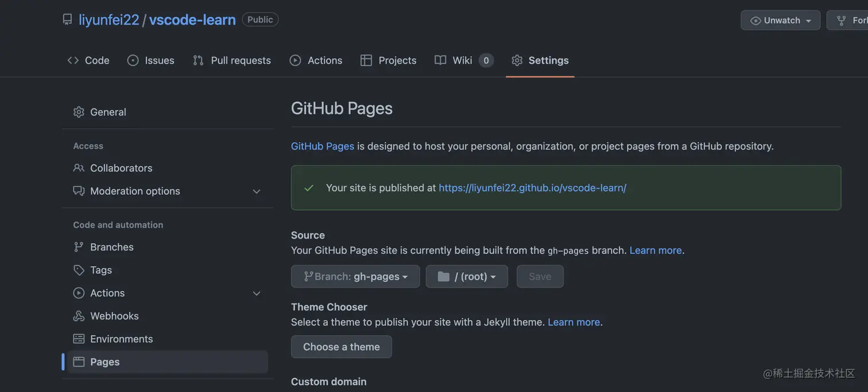Viewport: 868px width, 392px height.
Task: Click Learn more link under Source
Action: [x=656, y=250]
